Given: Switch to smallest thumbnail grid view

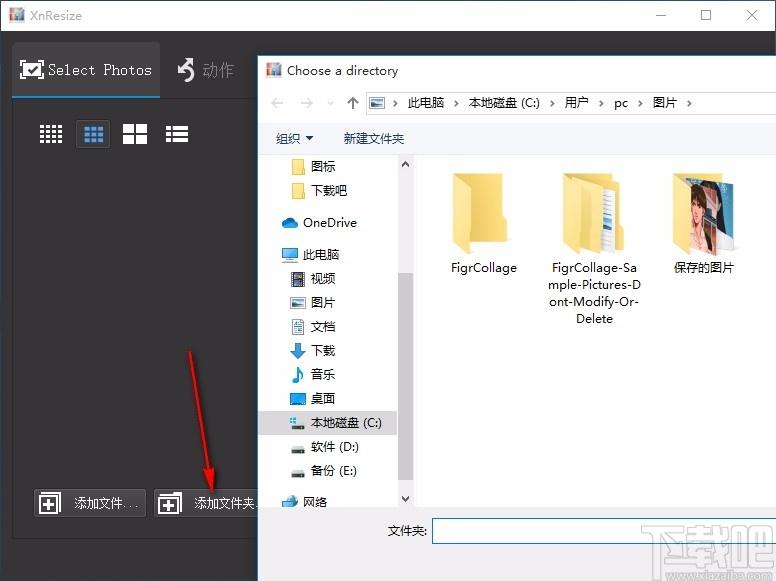Looking at the screenshot, I should pos(51,134).
